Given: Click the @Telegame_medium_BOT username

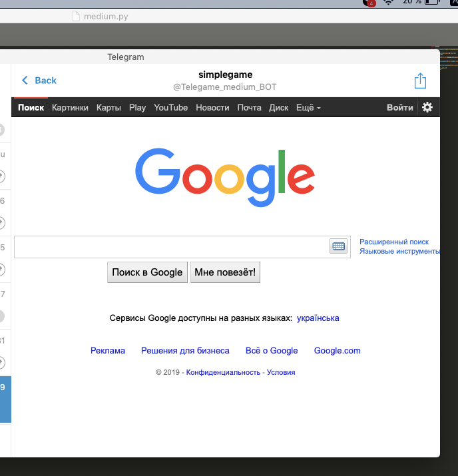Looking at the screenshot, I should [225, 87].
